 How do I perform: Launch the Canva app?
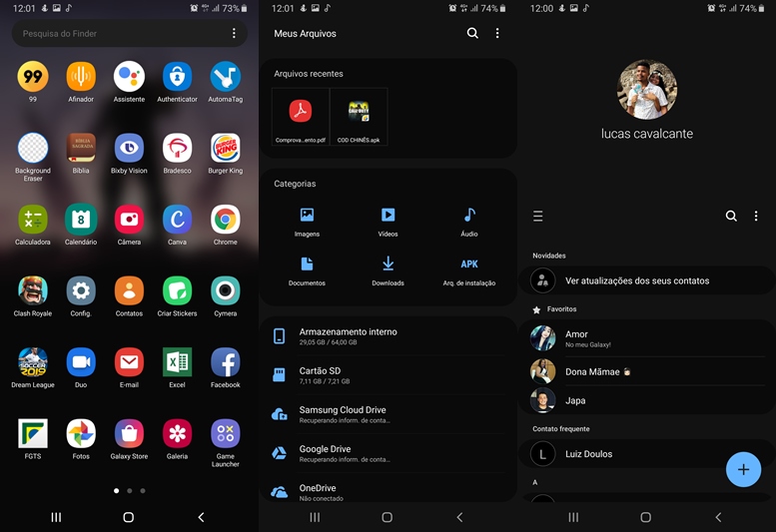coord(177,220)
